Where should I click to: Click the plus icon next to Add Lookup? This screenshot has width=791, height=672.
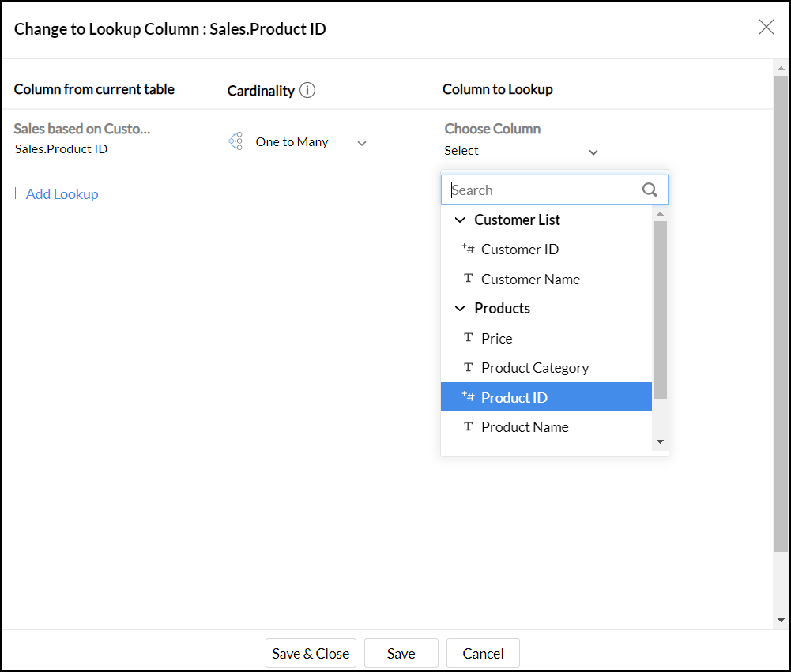(16, 193)
